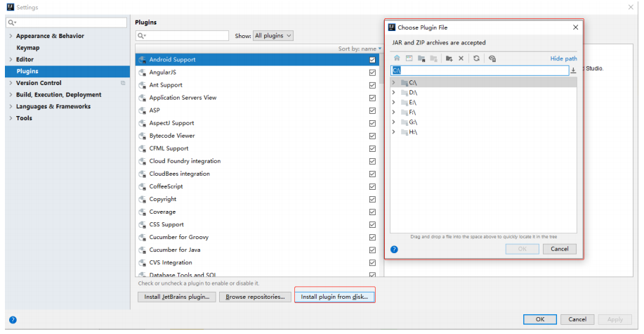Select the G:\ drive row
The image size is (644, 334).
483,122
